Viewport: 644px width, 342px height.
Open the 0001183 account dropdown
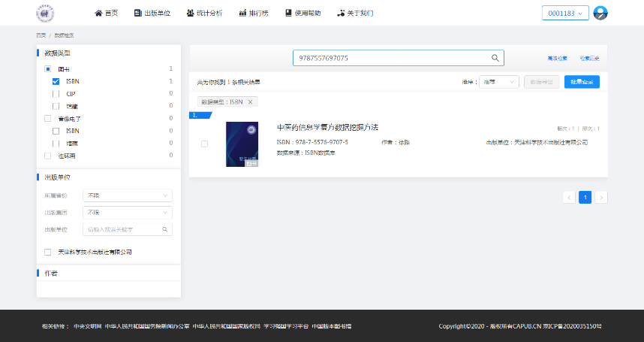[x=565, y=14]
